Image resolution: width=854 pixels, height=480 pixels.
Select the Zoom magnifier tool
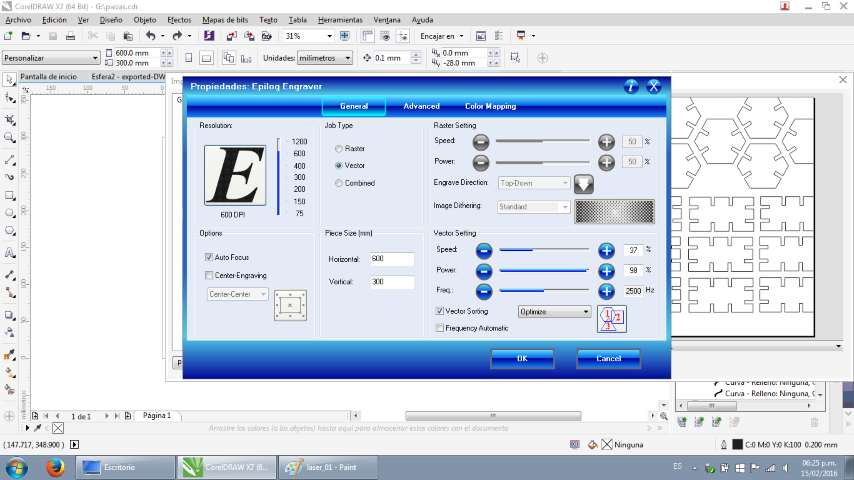[9, 137]
